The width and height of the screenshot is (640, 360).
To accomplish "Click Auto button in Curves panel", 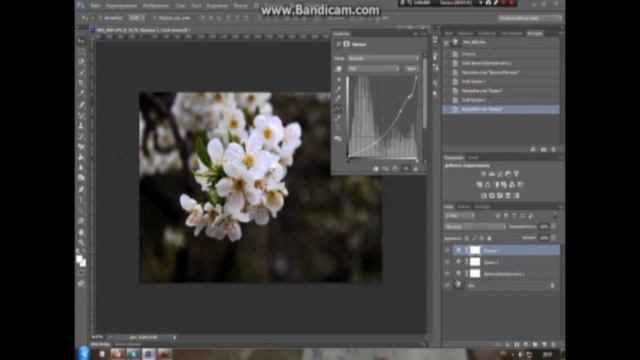I will tap(411, 69).
